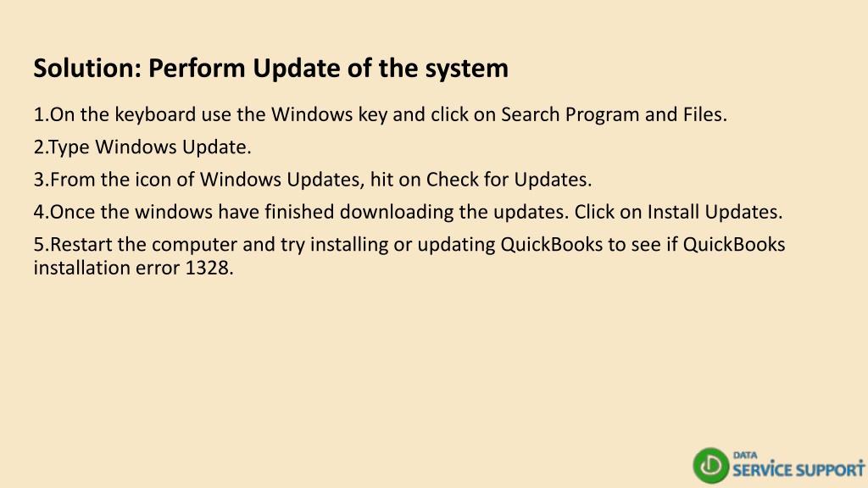Click the Solution: Perform Update heading
Viewport: 868px width, 488px height.
tap(270, 68)
